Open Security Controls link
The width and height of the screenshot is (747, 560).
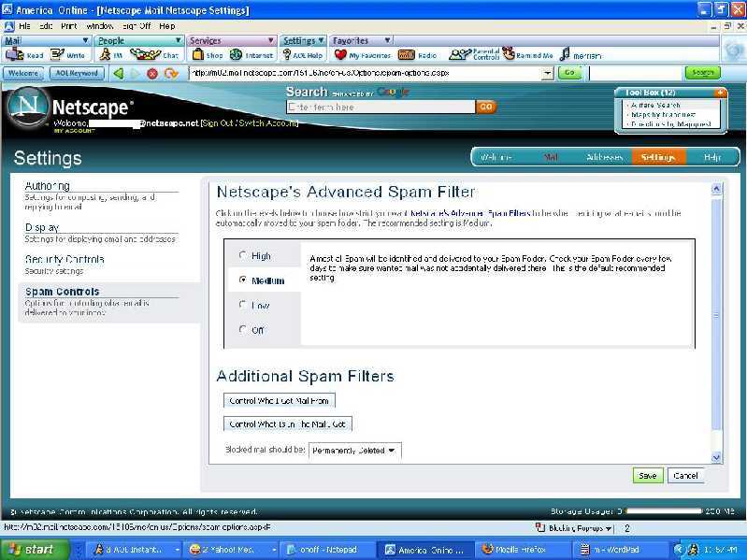click(65, 260)
